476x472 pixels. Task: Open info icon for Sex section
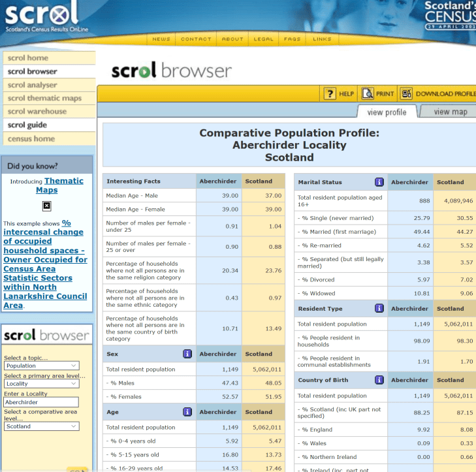click(x=187, y=354)
